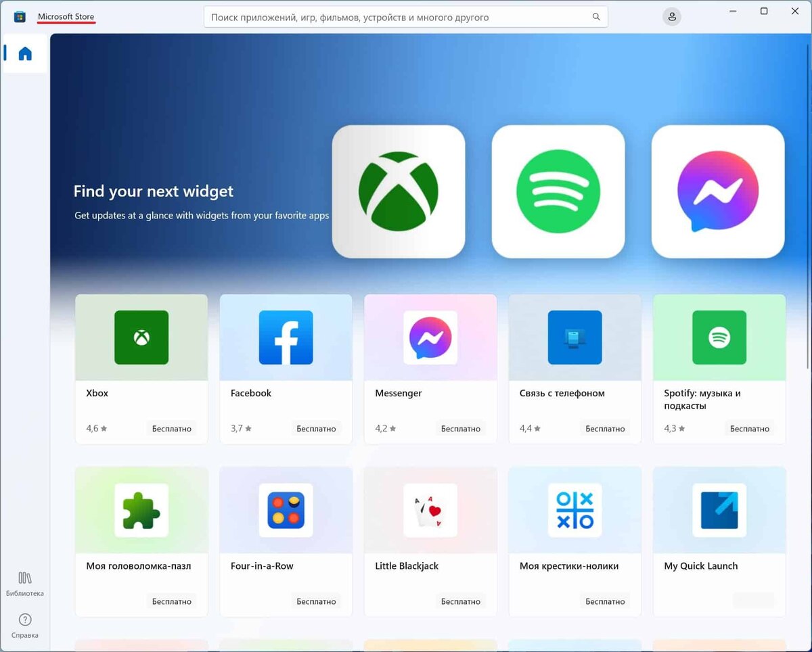Image resolution: width=812 pixels, height=652 pixels.
Task: Open the Справка help section
Action: pos(25,626)
